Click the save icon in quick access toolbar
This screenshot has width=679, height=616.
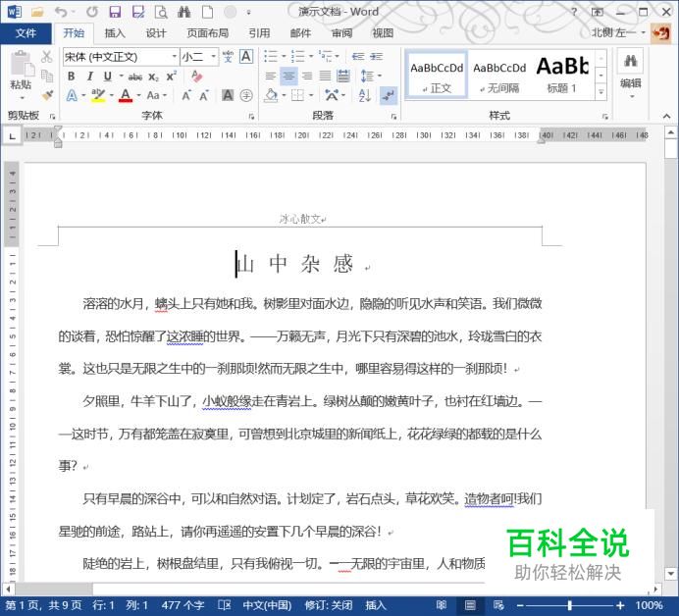click(x=114, y=12)
